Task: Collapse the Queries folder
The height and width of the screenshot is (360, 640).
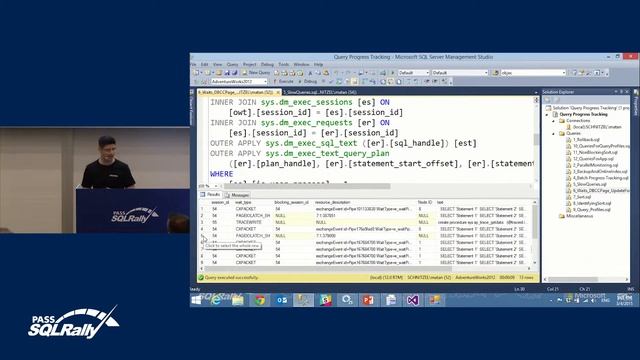Action: pyautogui.click(x=554, y=133)
